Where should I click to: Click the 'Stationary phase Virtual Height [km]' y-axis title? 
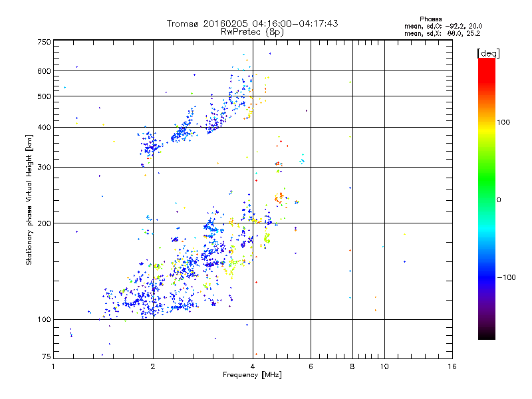coord(29,199)
